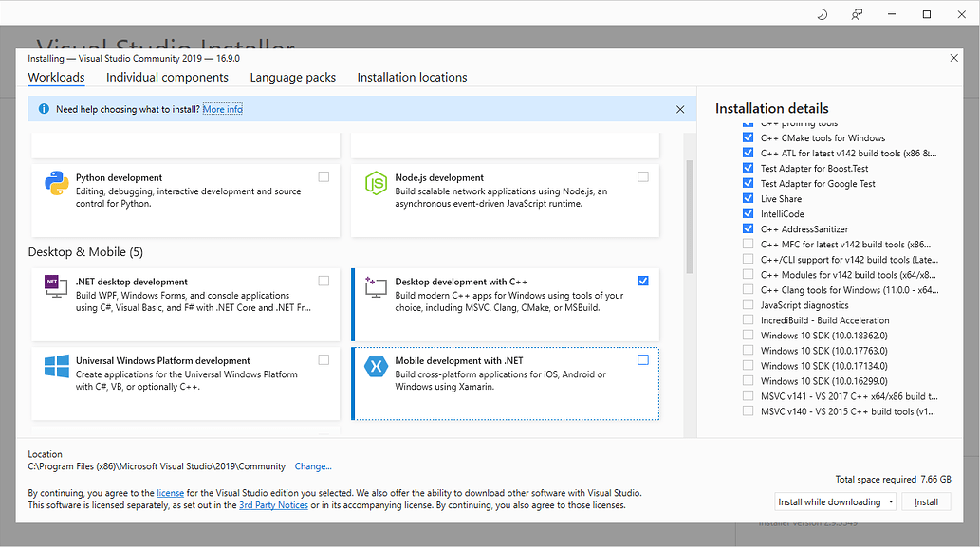This screenshot has height=547, width=980.
Task: Dismiss the help banner with its X icon
Action: (680, 109)
